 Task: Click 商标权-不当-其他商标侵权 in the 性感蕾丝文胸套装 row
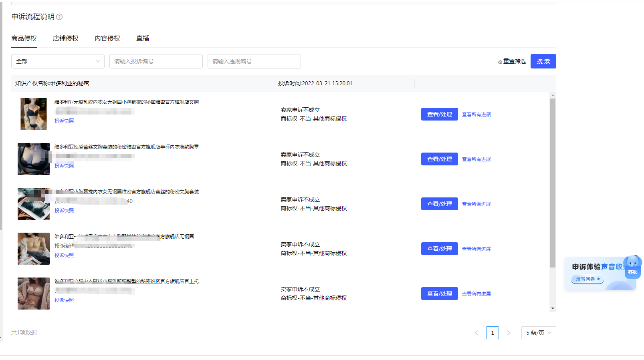point(314,163)
